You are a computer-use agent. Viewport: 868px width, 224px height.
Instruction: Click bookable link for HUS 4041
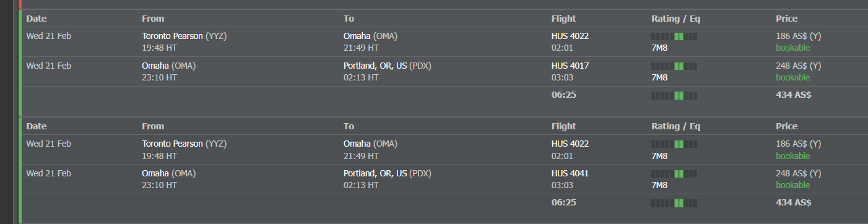(792, 185)
